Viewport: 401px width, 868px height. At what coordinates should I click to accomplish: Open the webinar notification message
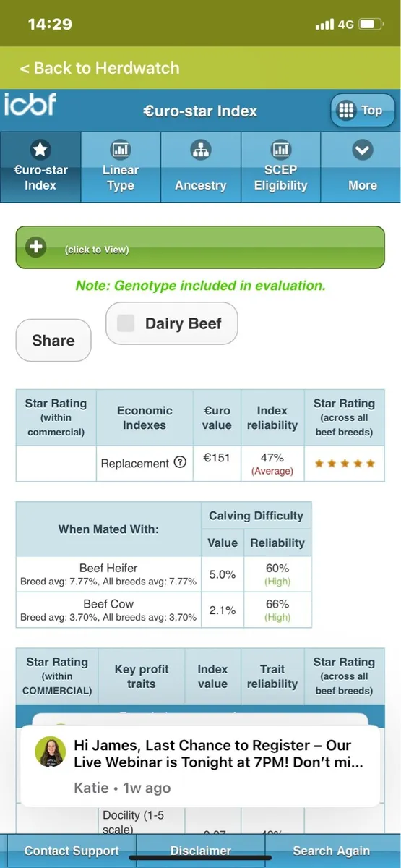click(x=200, y=766)
